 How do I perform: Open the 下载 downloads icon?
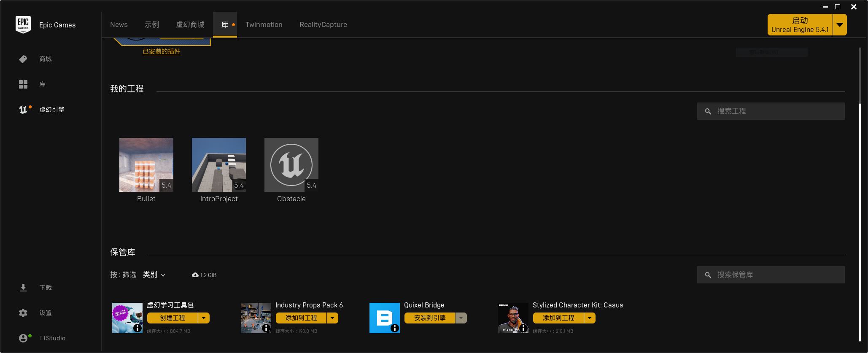pos(23,288)
